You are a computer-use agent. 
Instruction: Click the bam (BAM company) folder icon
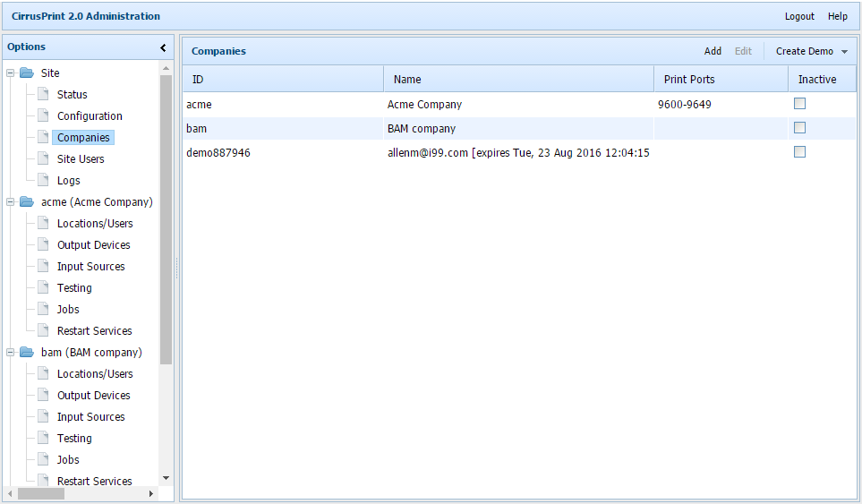click(x=26, y=353)
